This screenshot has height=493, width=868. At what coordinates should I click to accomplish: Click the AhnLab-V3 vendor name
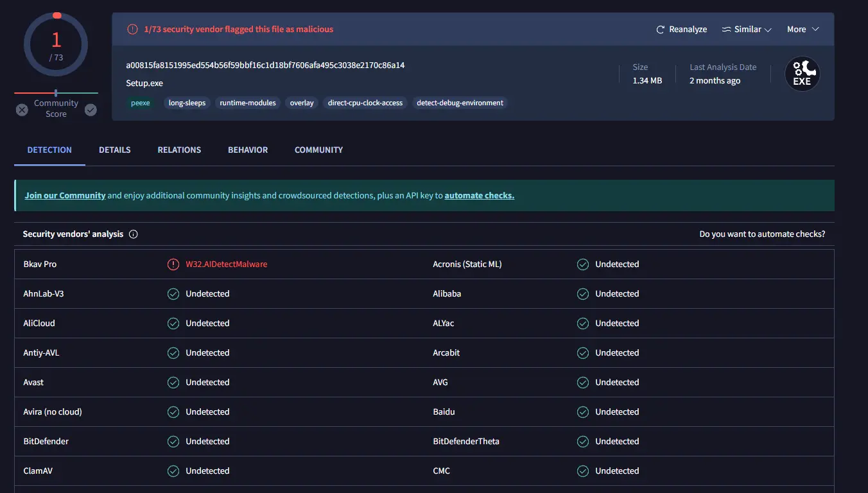point(44,294)
